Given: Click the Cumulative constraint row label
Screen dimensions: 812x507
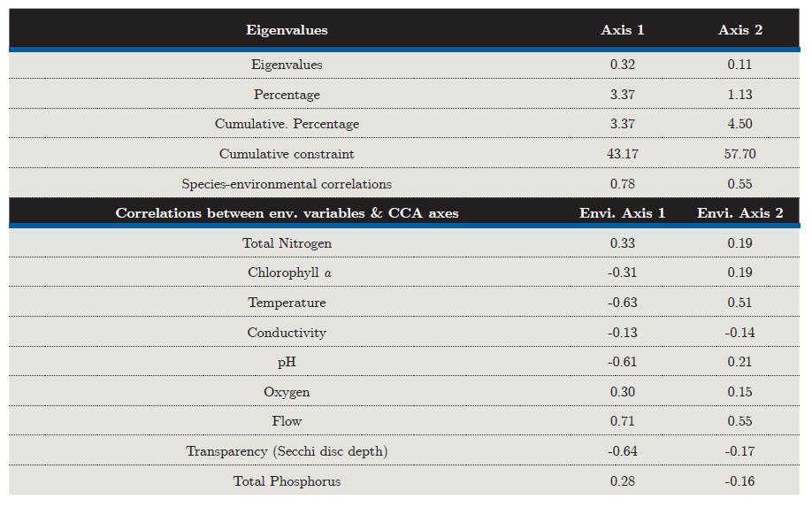Looking at the screenshot, I should point(287,154).
